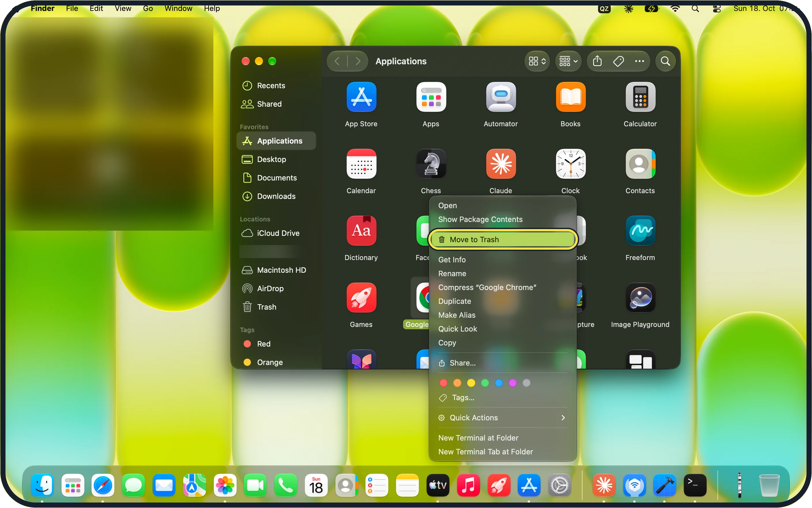Open the App Store application icon
Viewport: 812px width, 508px height.
click(x=361, y=97)
